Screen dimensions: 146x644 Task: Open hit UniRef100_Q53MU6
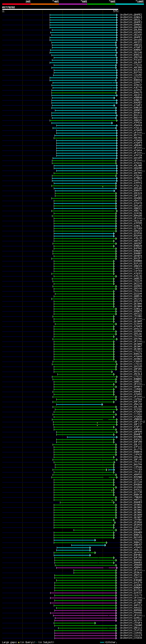(x=131, y=522)
